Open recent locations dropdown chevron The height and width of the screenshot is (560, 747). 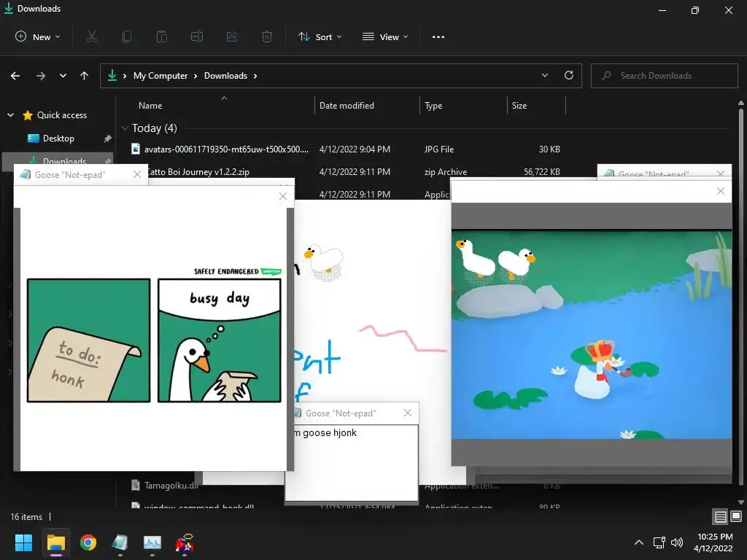63,76
